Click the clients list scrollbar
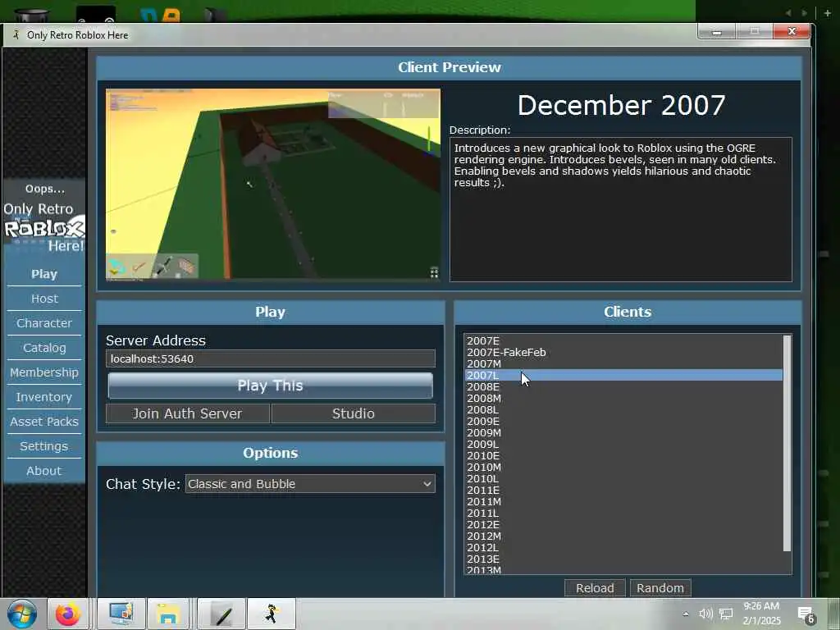Image resolution: width=840 pixels, height=630 pixels. point(787,442)
